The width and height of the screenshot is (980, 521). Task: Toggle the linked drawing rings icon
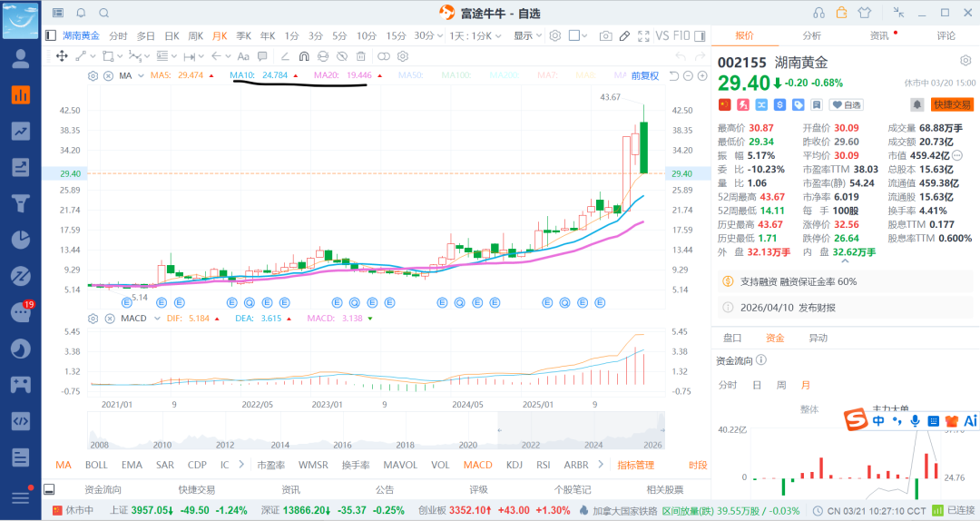point(384,56)
